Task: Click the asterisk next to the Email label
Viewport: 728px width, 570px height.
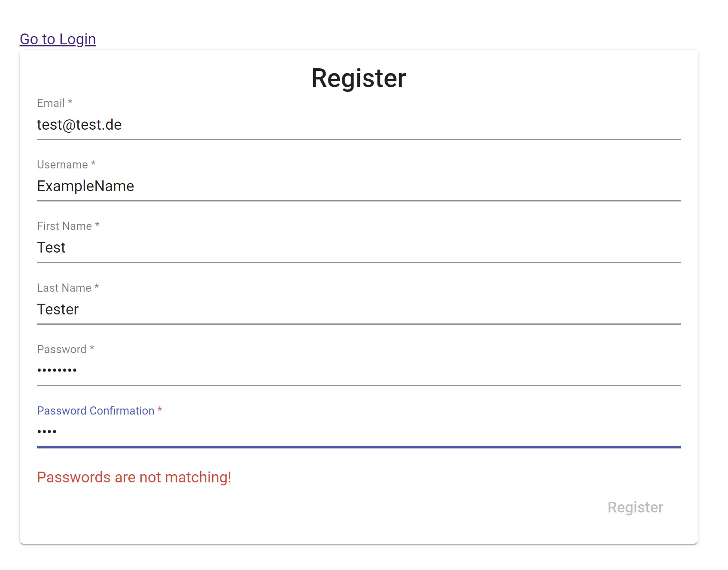Action: (x=70, y=102)
